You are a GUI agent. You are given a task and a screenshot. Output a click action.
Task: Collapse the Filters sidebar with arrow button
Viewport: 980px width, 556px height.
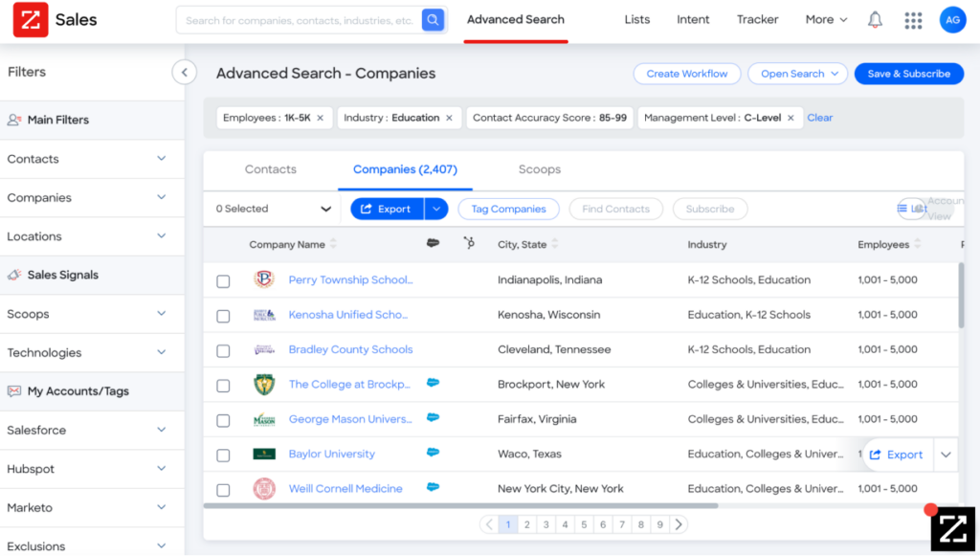[x=185, y=73]
